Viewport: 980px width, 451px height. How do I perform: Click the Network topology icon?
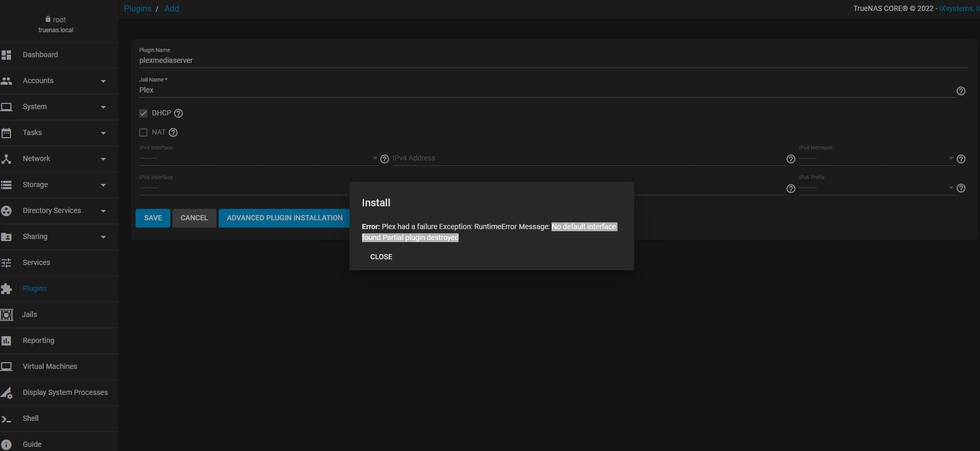(6, 158)
